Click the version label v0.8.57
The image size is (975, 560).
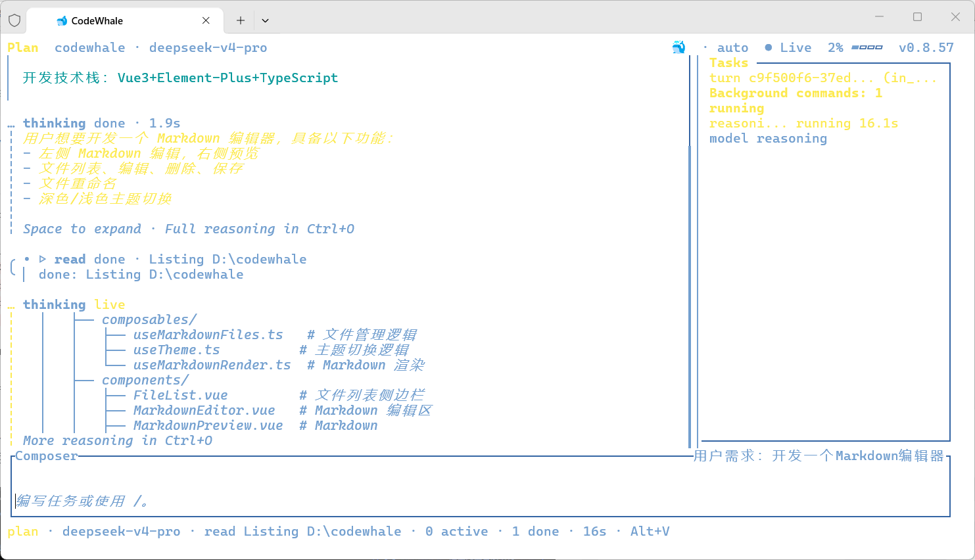click(926, 47)
